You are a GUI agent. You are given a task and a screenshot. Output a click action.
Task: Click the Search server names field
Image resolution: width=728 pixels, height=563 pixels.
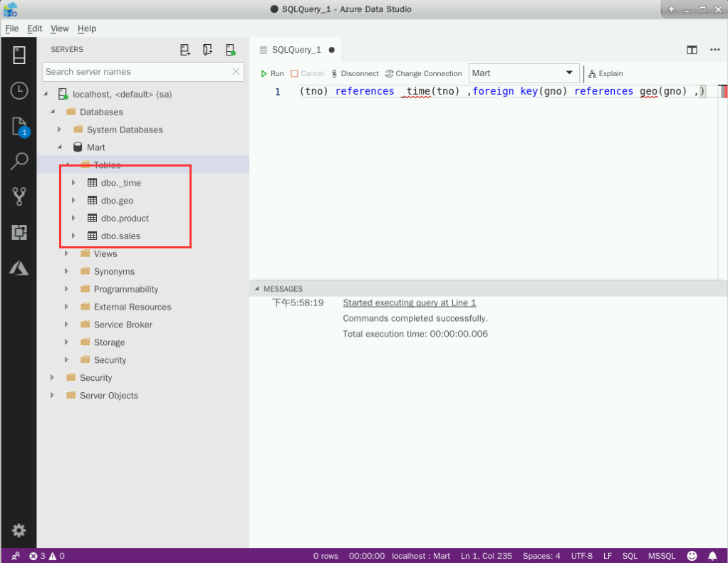click(137, 72)
